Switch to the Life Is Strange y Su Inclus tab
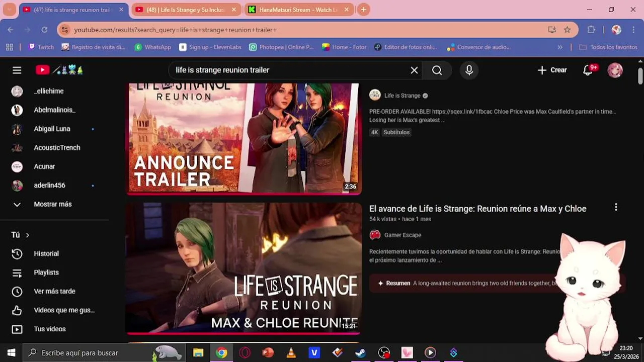This screenshot has height=362, width=644. [x=186, y=10]
